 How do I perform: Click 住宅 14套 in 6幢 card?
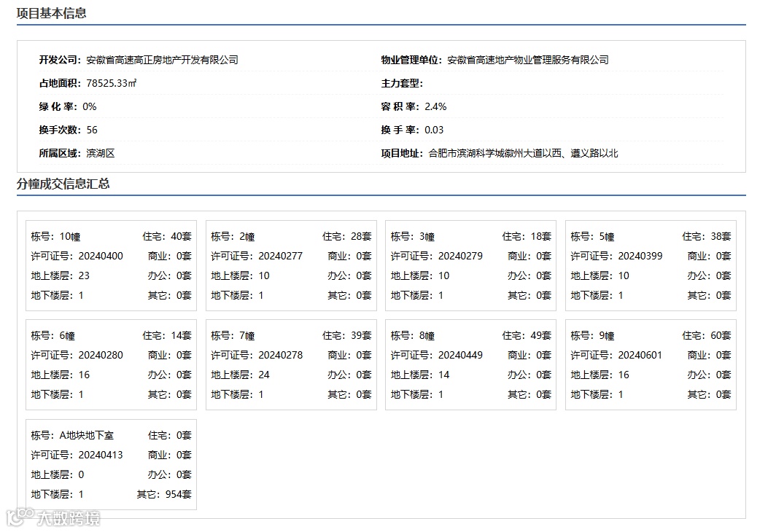pyautogui.click(x=167, y=336)
